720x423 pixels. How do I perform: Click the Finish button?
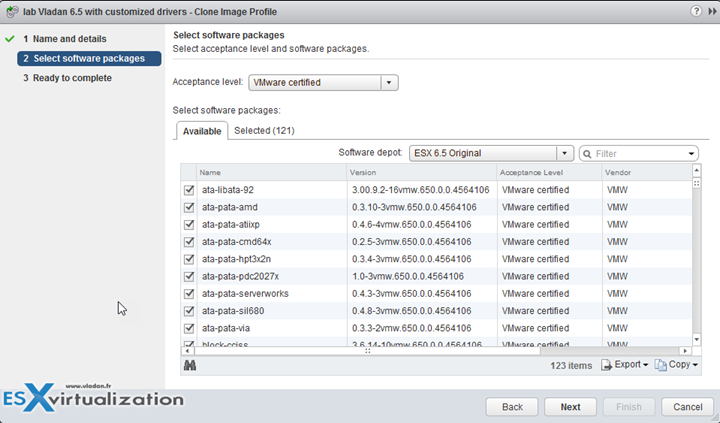pos(629,407)
